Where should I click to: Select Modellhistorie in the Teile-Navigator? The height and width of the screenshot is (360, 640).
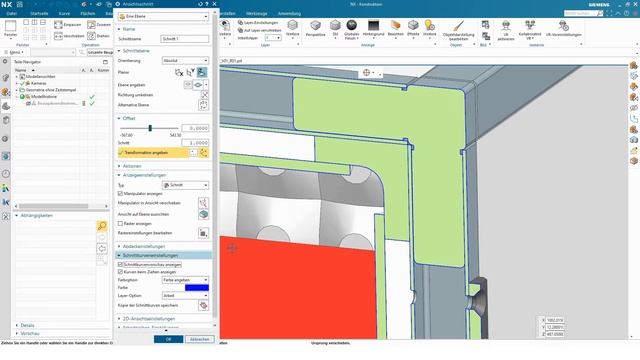(44, 97)
